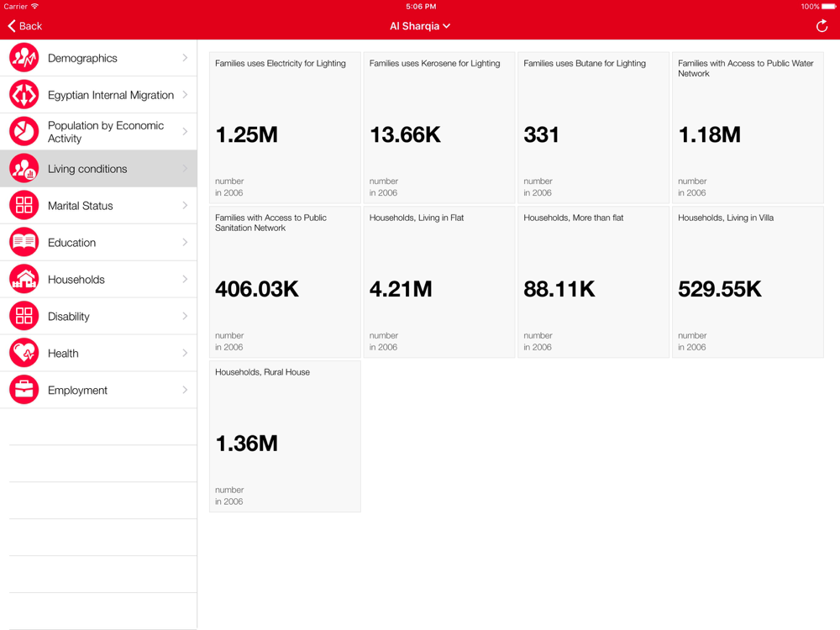Click the Disability grid icon
The image size is (840, 630).
[24, 317]
